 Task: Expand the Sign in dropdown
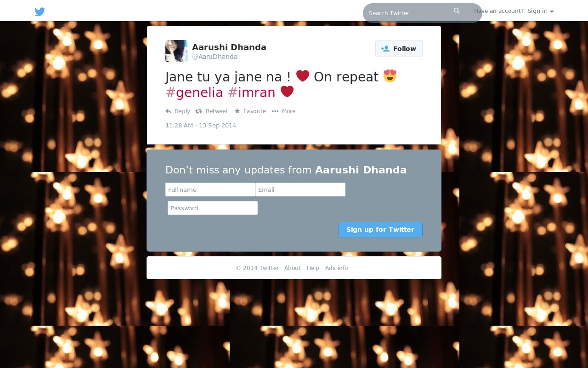pos(540,11)
